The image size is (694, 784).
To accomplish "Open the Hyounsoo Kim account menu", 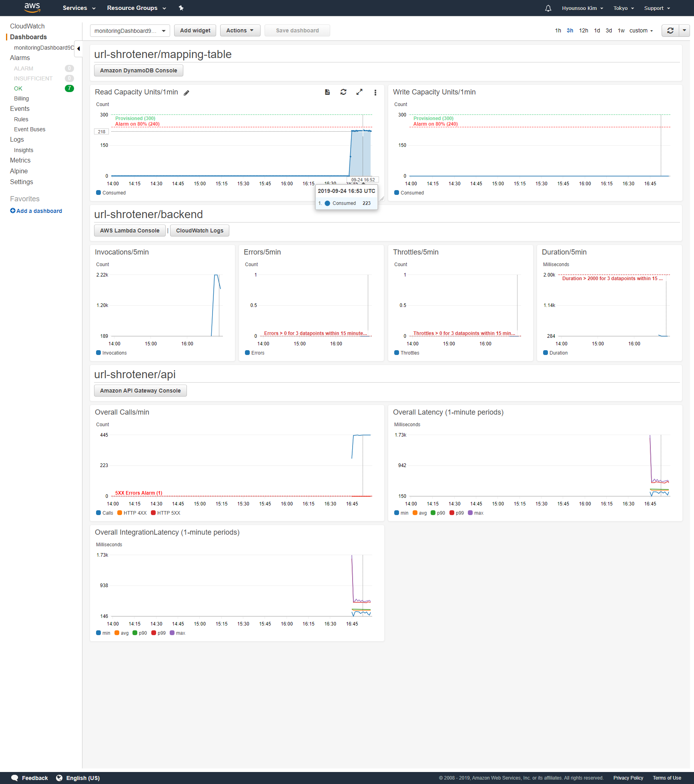I will point(582,8).
